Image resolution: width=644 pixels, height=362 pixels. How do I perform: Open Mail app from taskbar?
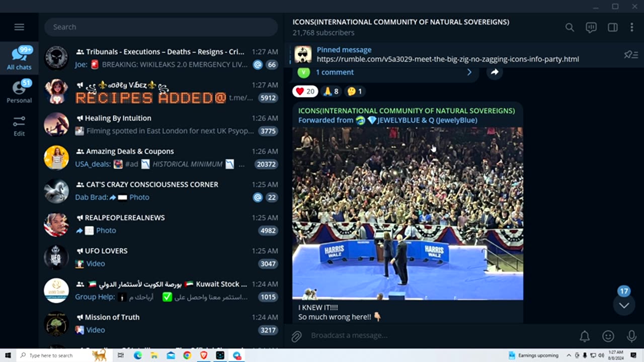171,355
